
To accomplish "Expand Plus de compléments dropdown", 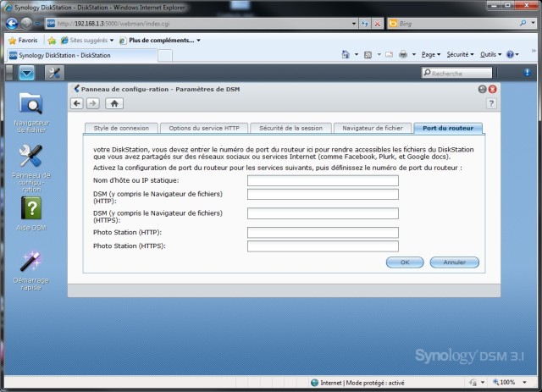I will click(x=198, y=41).
